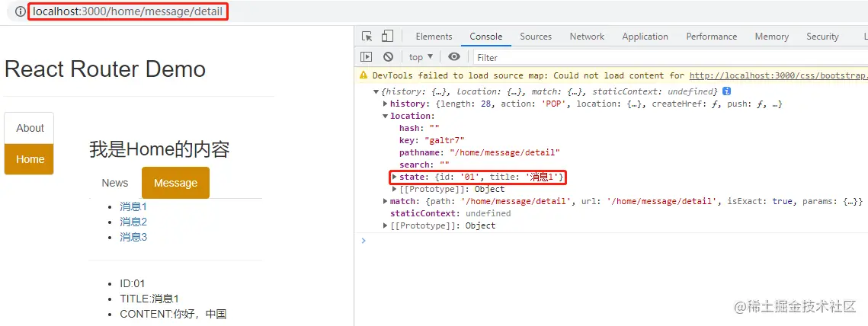Select the Message sub-tab
The width and height of the screenshot is (868, 326).
[175, 183]
